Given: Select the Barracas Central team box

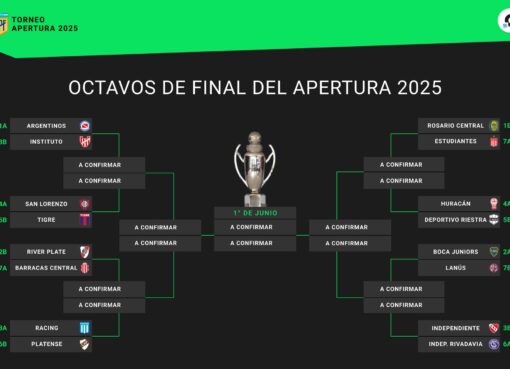Looking at the screenshot, I should click(51, 268).
